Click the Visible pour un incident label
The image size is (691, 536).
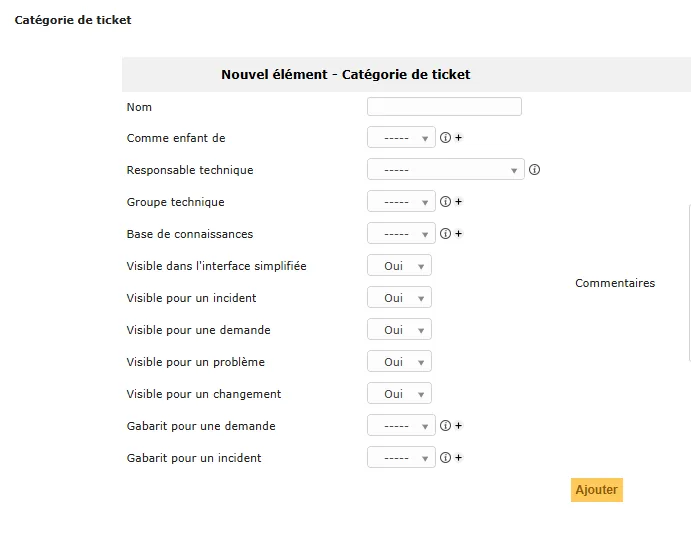click(x=191, y=298)
